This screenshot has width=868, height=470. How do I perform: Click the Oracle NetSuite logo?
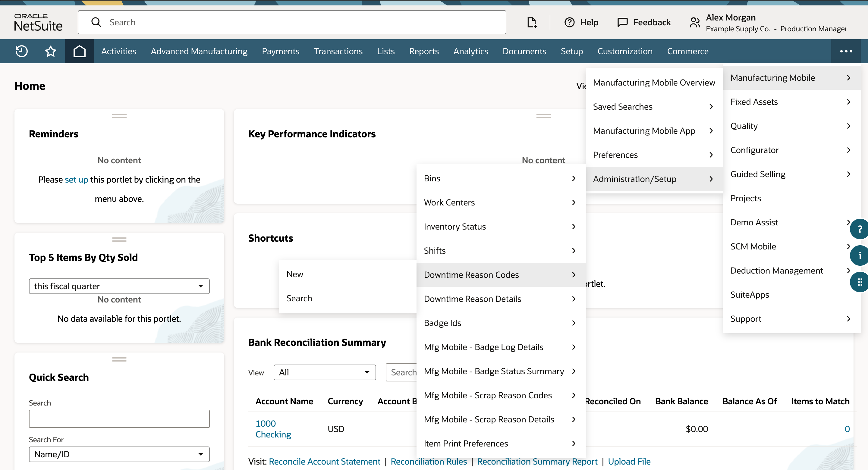[38, 22]
